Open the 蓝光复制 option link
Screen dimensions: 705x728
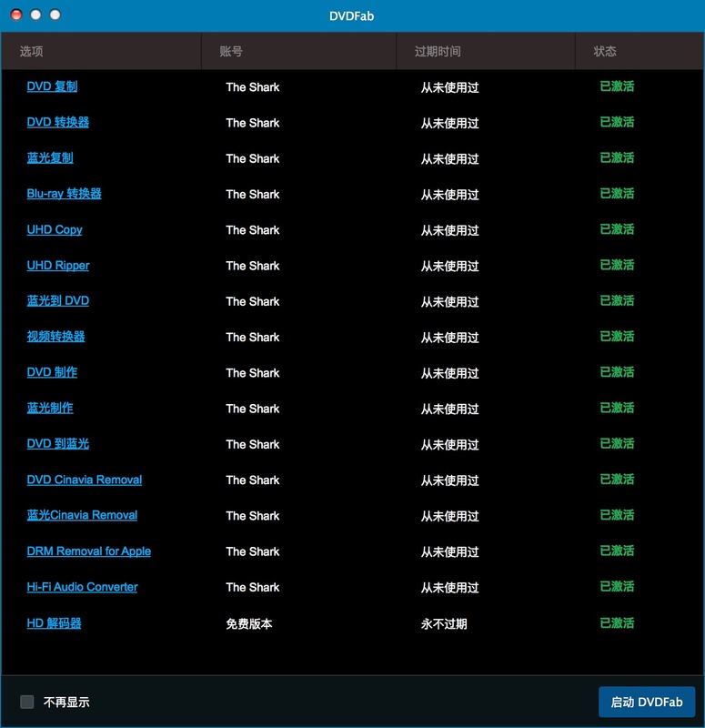pos(50,157)
